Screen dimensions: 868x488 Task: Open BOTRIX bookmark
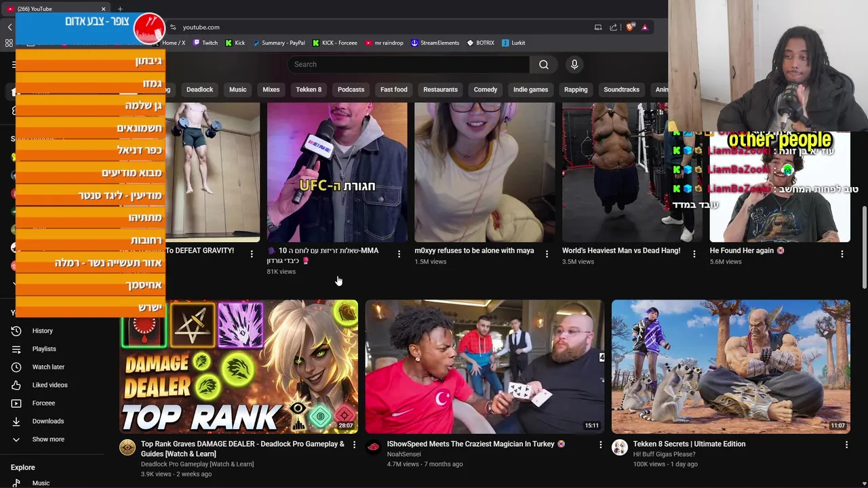point(480,43)
